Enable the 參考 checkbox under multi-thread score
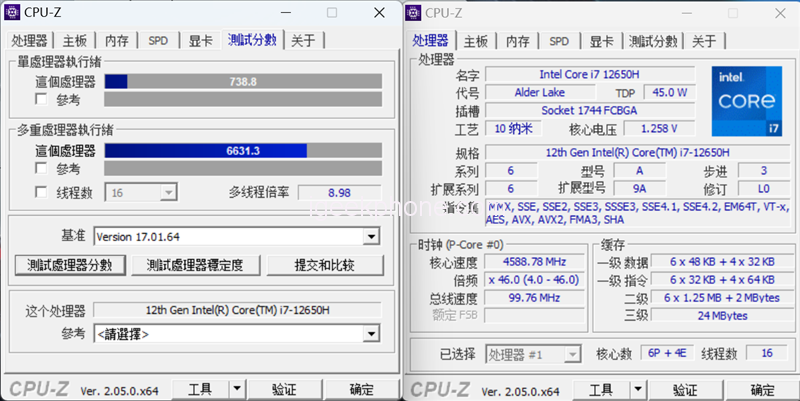This screenshot has height=401, width=800. click(x=41, y=169)
